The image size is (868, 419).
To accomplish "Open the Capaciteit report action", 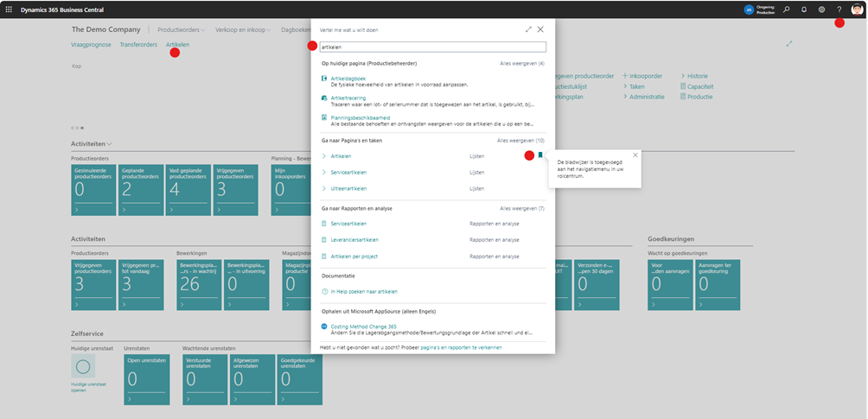I will (x=697, y=86).
